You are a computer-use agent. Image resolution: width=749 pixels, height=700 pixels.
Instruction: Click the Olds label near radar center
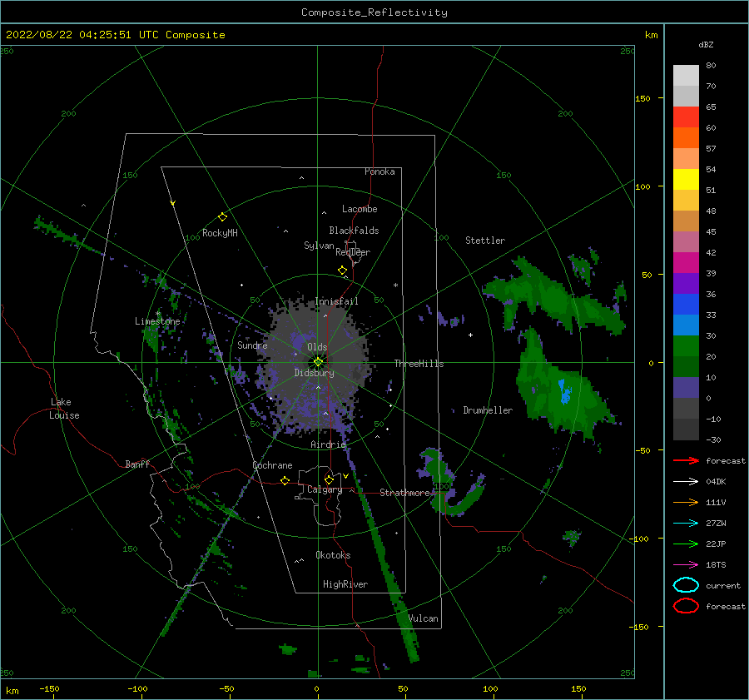coord(317,347)
